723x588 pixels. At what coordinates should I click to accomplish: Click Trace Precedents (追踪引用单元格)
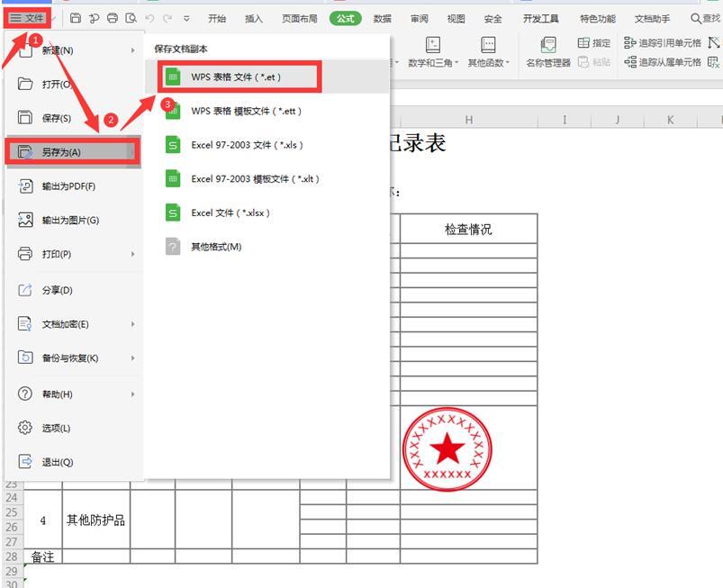(x=662, y=43)
